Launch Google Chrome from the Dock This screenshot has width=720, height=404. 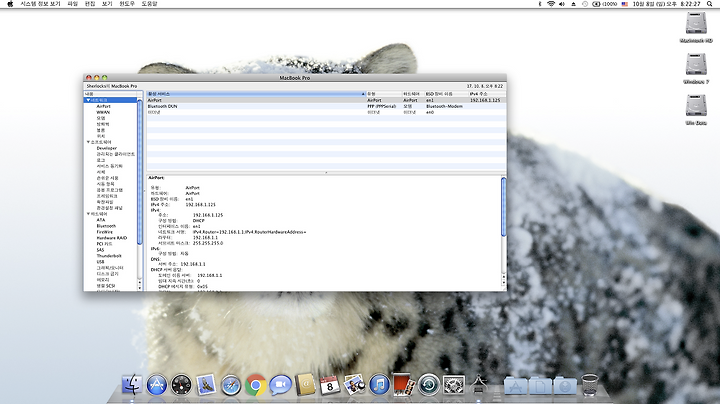click(256, 384)
